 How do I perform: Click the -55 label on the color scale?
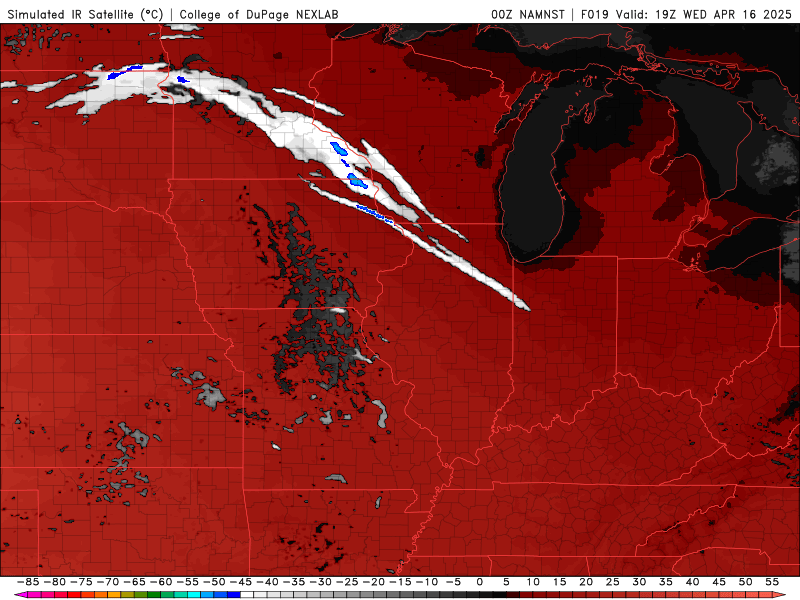point(187,582)
